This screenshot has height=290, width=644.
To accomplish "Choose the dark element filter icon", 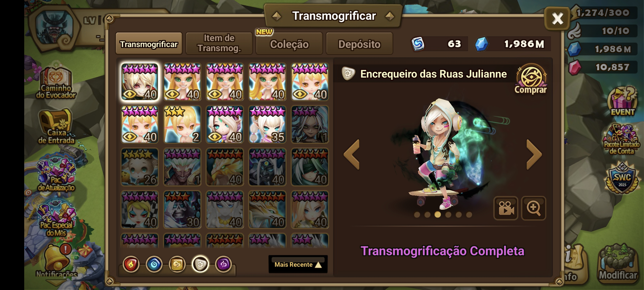I will click(223, 264).
